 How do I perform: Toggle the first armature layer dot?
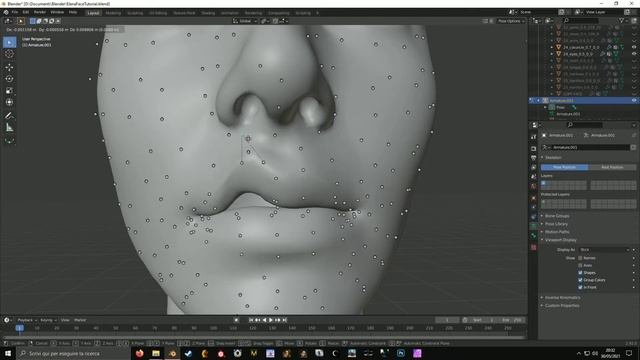click(544, 183)
